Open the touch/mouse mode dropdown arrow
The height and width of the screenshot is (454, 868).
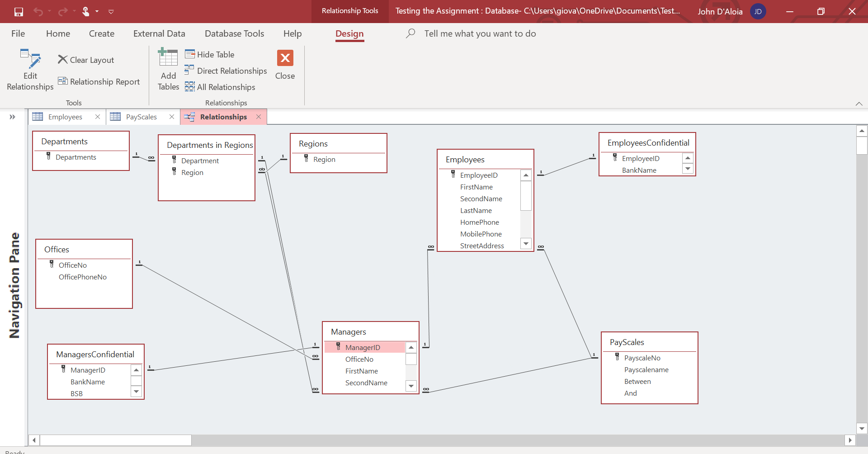coord(97,12)
